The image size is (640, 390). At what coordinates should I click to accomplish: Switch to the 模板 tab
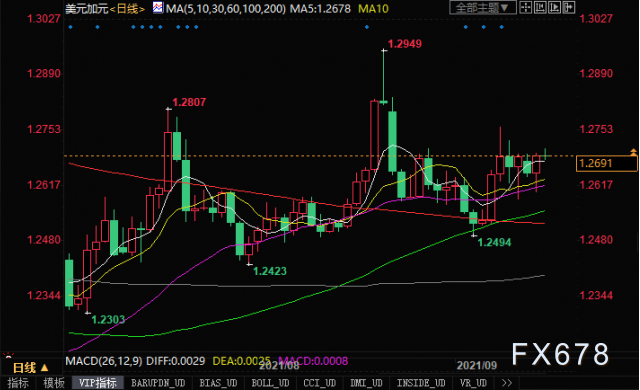(54, 383)
